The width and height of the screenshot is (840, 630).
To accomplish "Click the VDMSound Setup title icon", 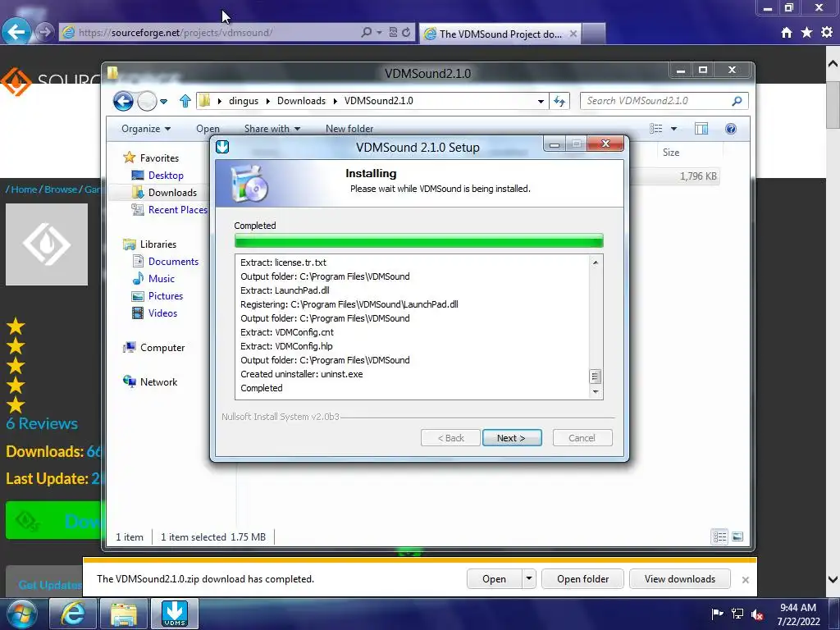I will click(222, 146).
